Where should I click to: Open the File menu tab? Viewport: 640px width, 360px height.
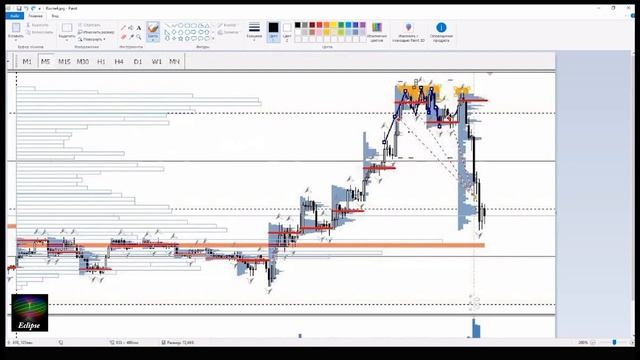(x=15, y=16)
